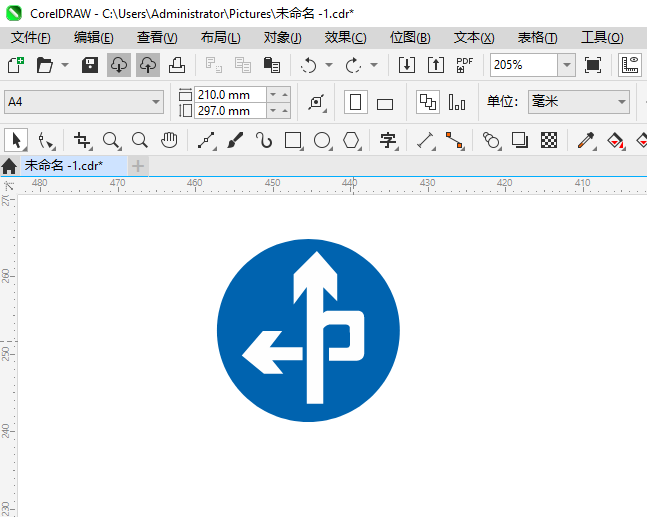Click cloud download icon
The image size is (647, 517).
(x=119, y=65)
